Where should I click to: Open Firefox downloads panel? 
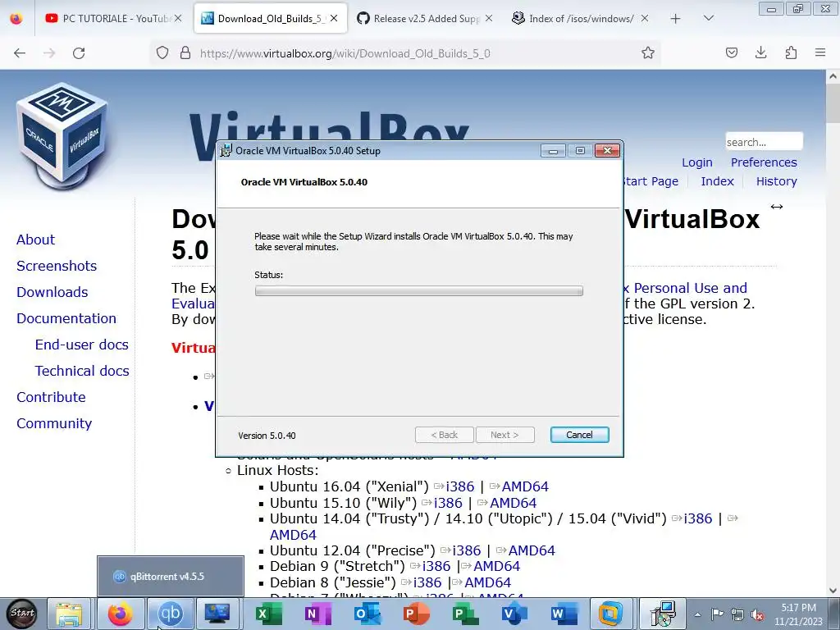760,52
